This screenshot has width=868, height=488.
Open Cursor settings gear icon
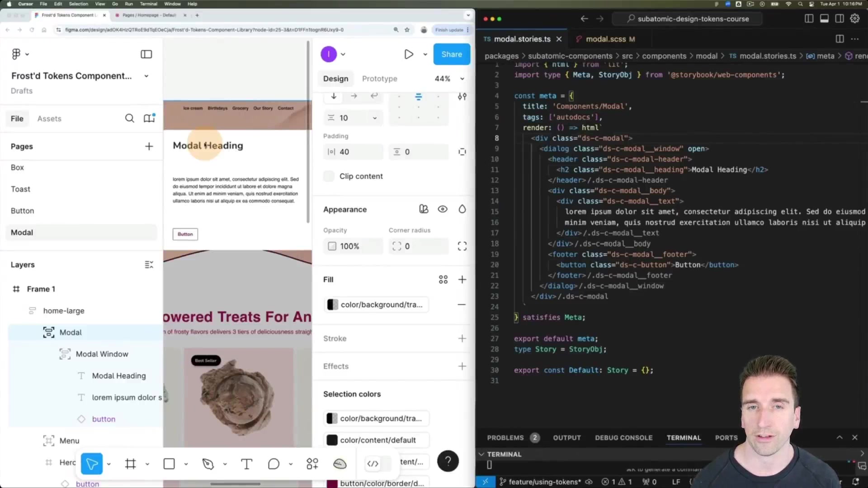pyautogui.click(x=854, y=19)
